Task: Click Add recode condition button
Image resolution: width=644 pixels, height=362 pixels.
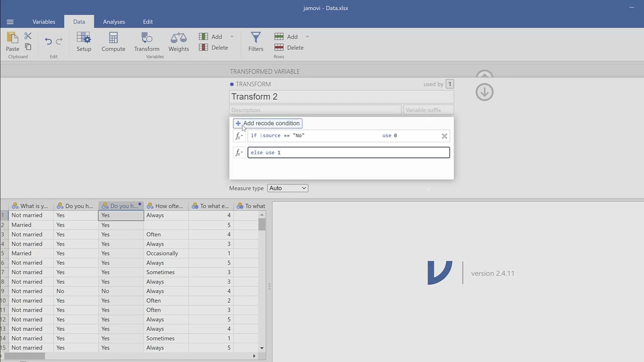Action: click(268, 123)
